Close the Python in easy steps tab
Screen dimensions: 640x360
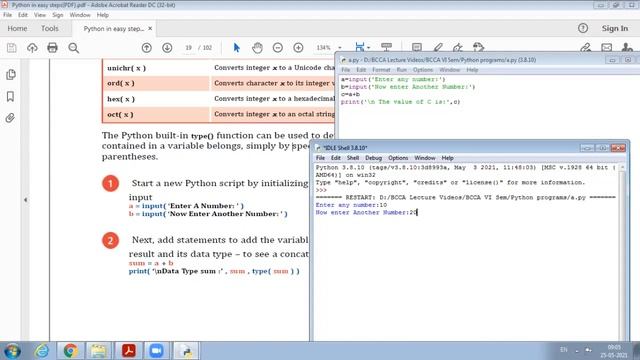tap(150, 29)
